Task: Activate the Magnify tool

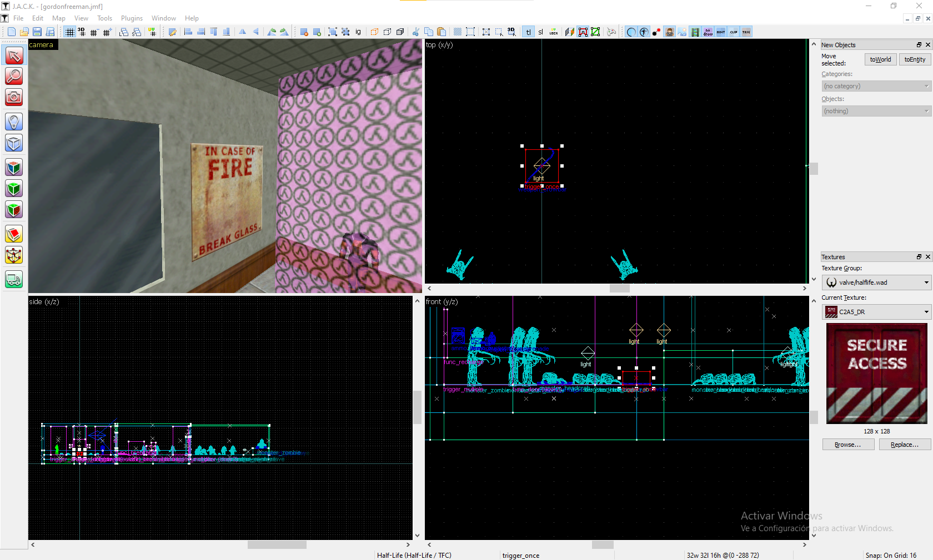Action: coord(14,77)
